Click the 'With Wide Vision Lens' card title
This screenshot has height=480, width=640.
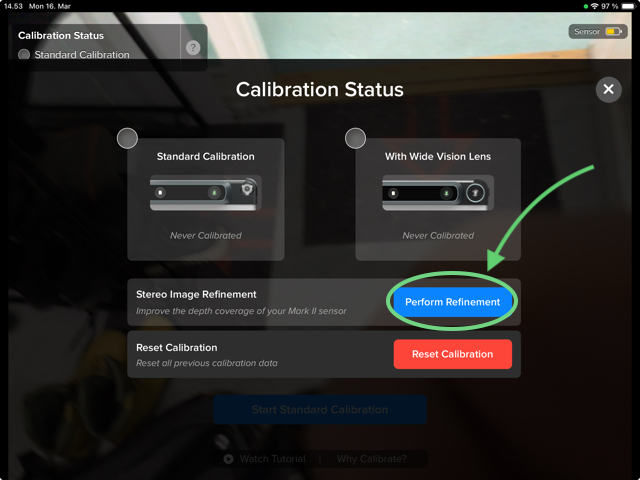click(x=438, y=156)
